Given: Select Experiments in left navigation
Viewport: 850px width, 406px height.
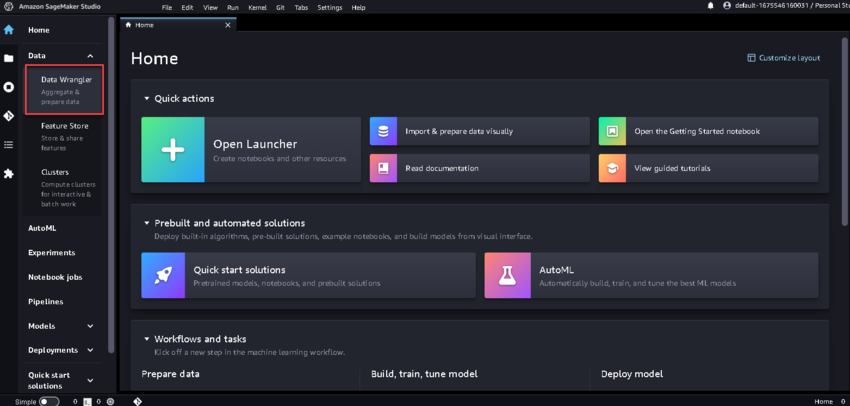Looking at the screenshot, I should [51, 253].
